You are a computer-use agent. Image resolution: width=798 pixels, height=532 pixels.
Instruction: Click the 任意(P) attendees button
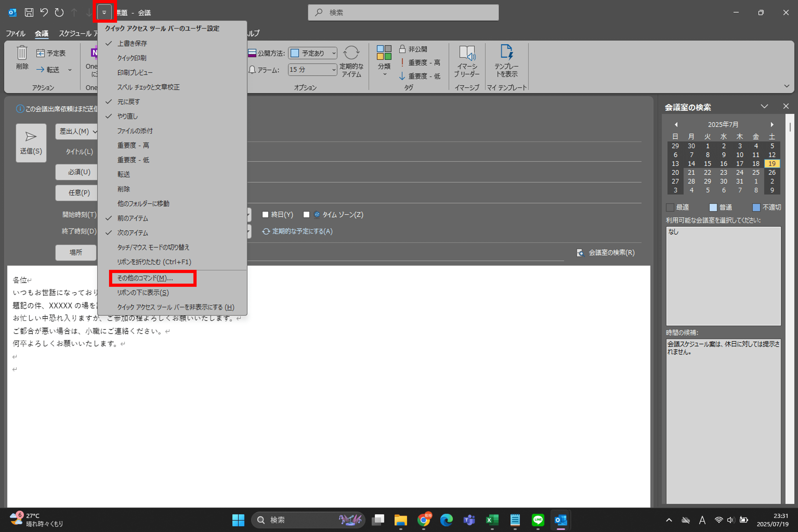(77, 193)
